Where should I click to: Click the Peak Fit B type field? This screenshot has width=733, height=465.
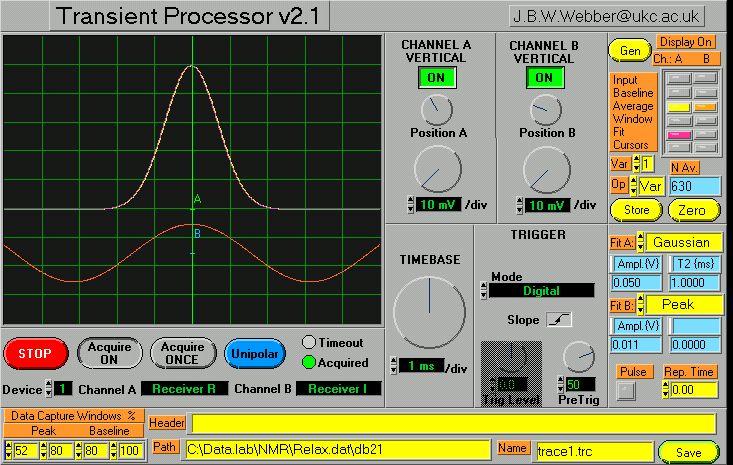click(x=684, y=304)
